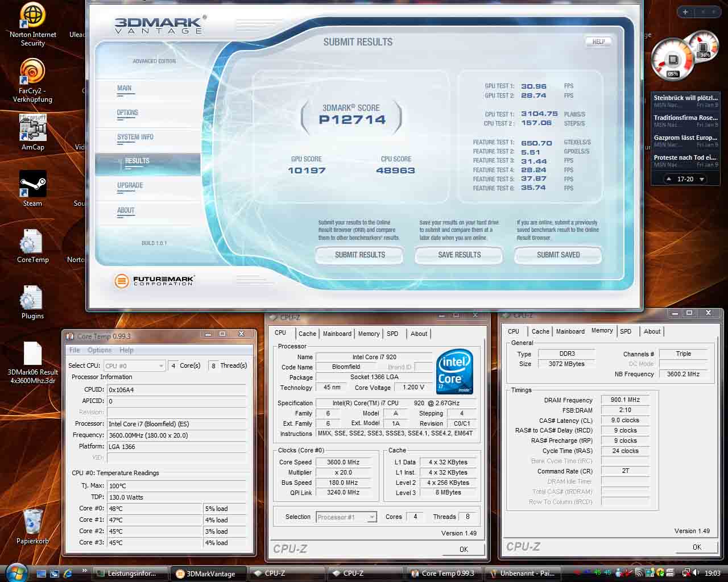Open the Select CPU dropdown in Core Temp

pyautogui.click(x=134, y=365)
